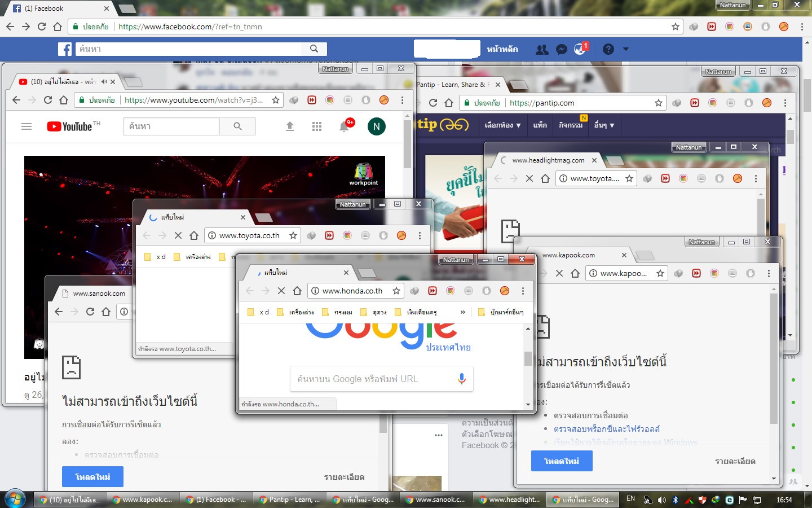Open ตรวจสอบพร็อกซีและไฟร์วอลล์ link

coord(607,429)
